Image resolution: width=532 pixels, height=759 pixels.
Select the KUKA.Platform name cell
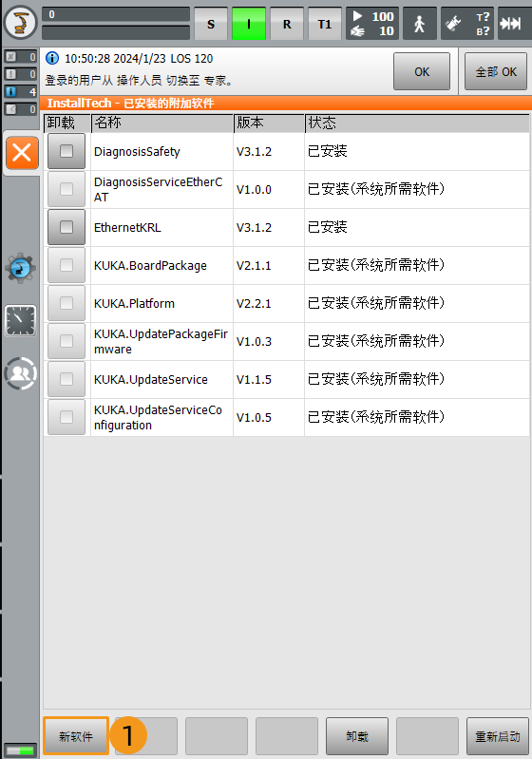tap(161, 303)
